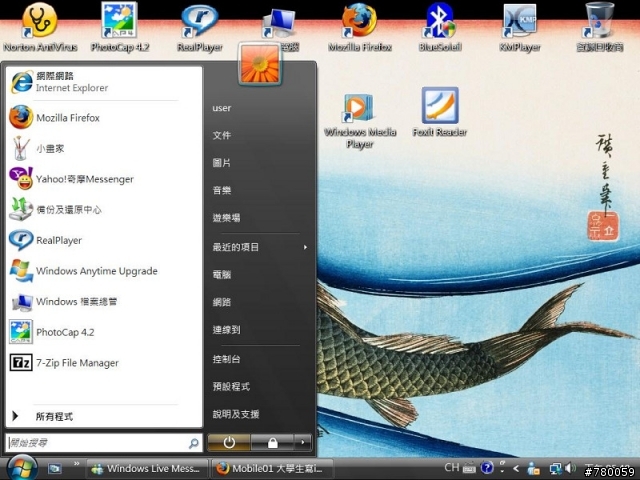Expand quick launch overflow chevron
This screenshot has height=480, width=640.
pyautogui.click(x=76, y=463)
